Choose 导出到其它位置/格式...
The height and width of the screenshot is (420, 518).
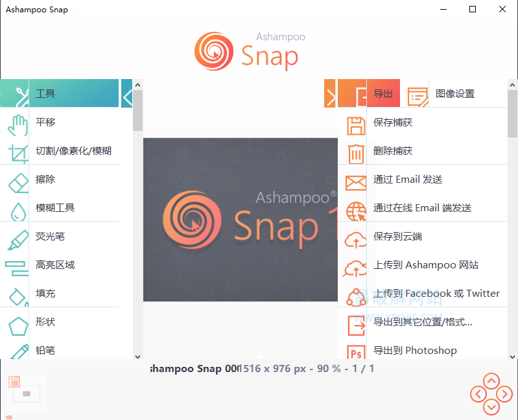tap(423, 321)
